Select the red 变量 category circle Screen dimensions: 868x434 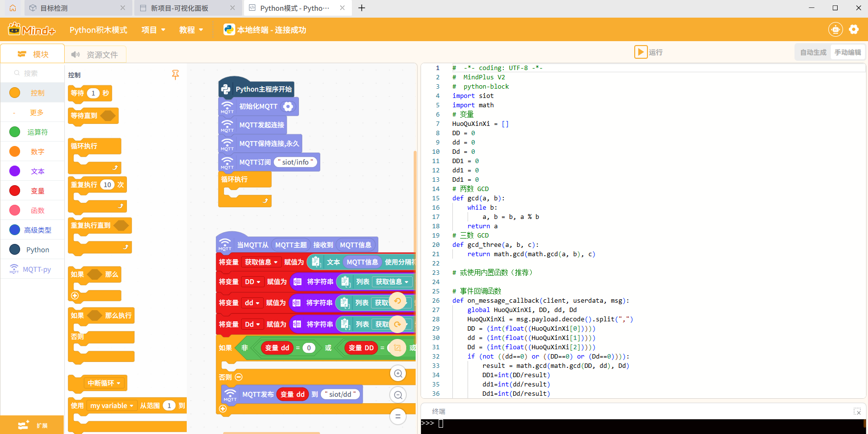coord(15,191)
